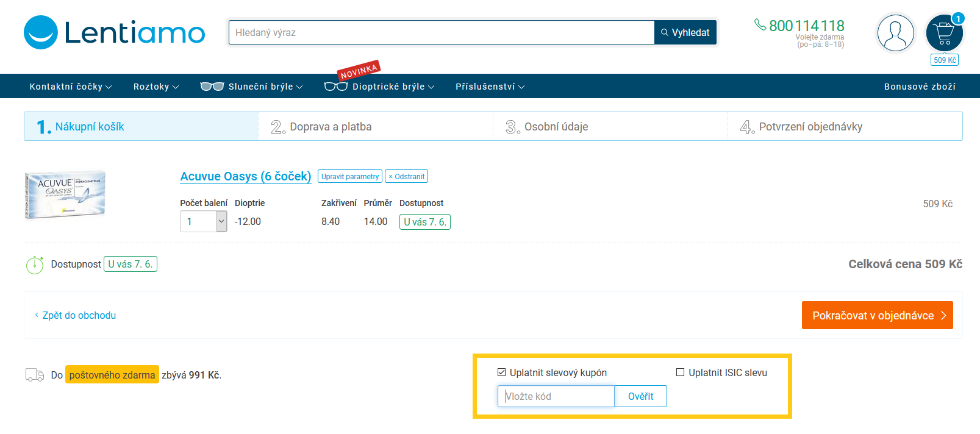Viewport: 980px width, 434px height.
Task: Click the Acuvue Oasys product thumbnail
Action: [x=65, y=194]
